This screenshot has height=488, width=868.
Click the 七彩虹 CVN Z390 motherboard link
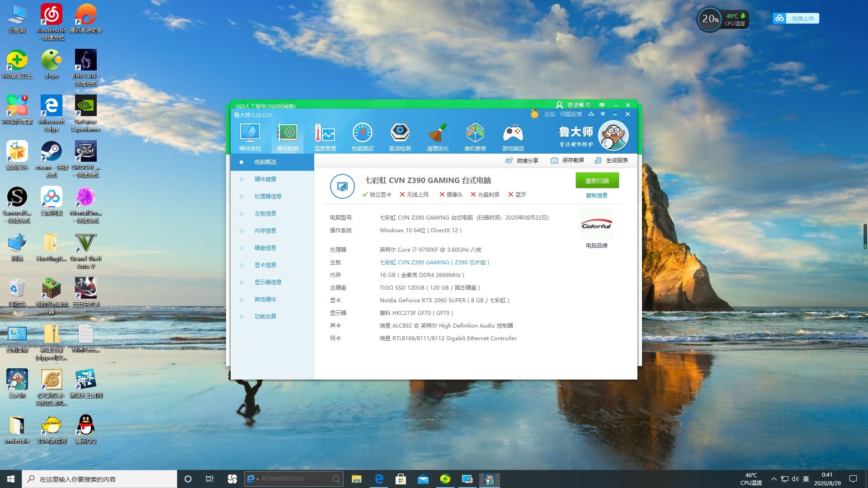click(434, 262)
